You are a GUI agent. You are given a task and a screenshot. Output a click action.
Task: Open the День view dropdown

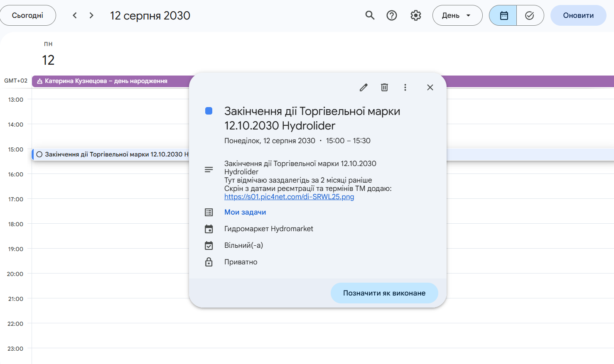pos(457,15)
